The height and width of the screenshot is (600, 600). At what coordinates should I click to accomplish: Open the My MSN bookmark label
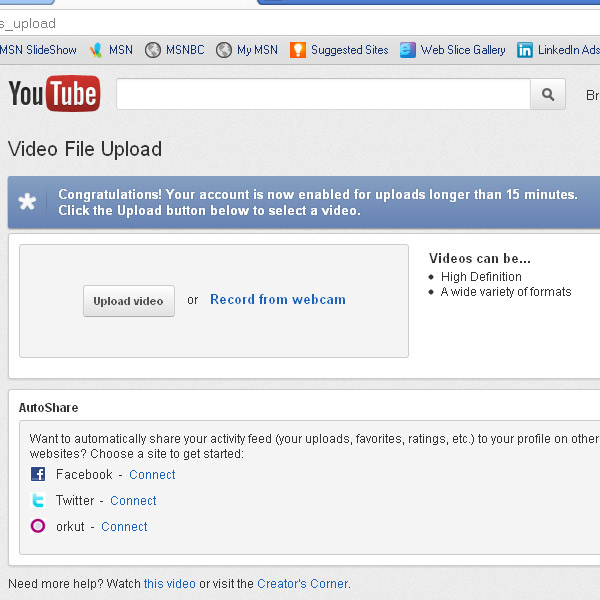click(x=257, y=50)
